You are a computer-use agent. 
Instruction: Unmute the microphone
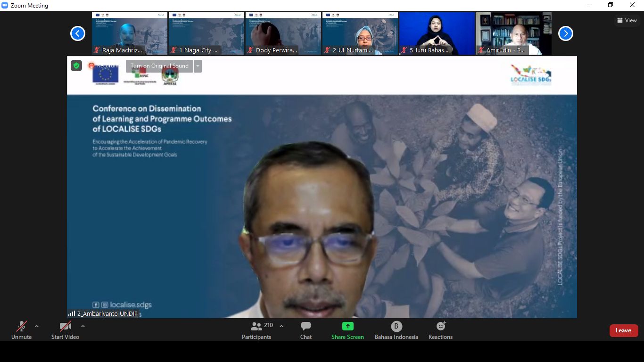(22, 330)
